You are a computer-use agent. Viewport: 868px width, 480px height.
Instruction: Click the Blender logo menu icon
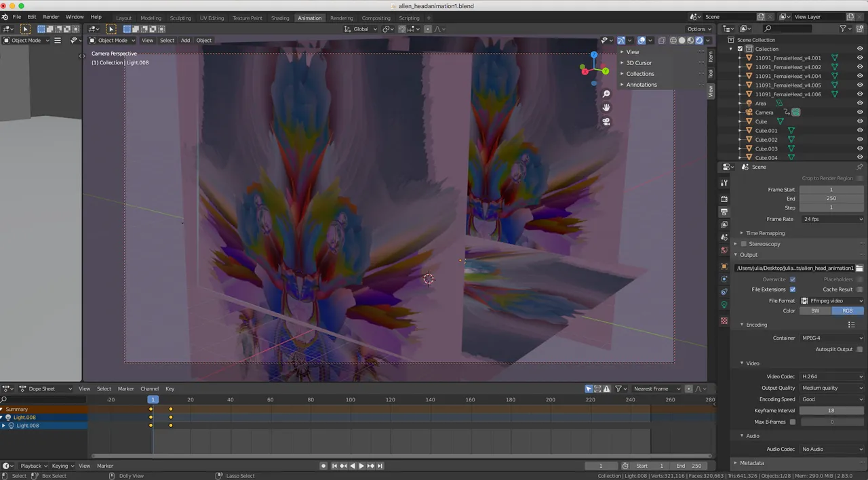click(x=5, y=16)
